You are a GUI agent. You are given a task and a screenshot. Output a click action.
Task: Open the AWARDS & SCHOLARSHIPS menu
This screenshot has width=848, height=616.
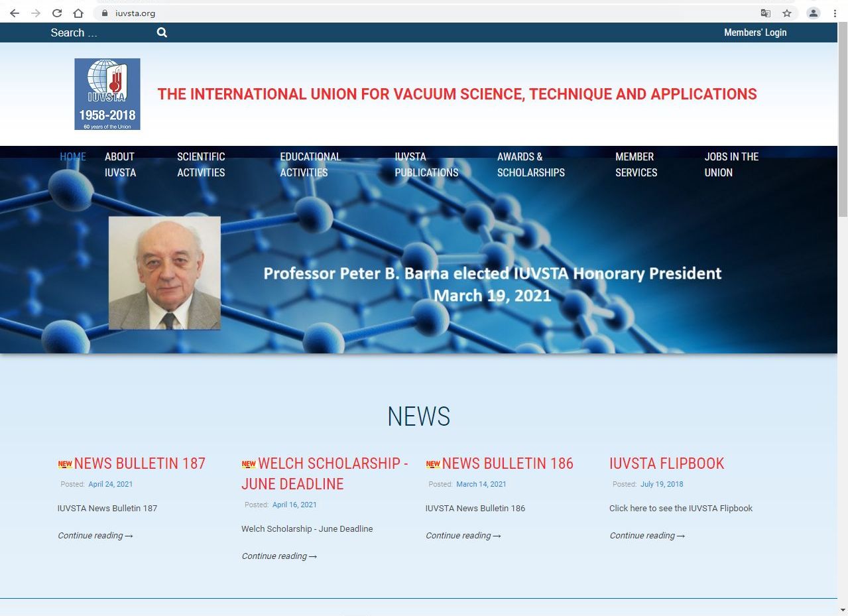531,164
